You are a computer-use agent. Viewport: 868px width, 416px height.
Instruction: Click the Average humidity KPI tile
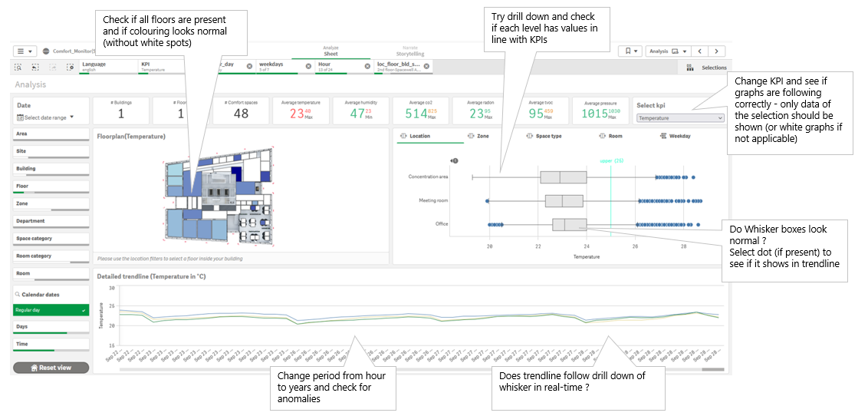coord(360,111)
